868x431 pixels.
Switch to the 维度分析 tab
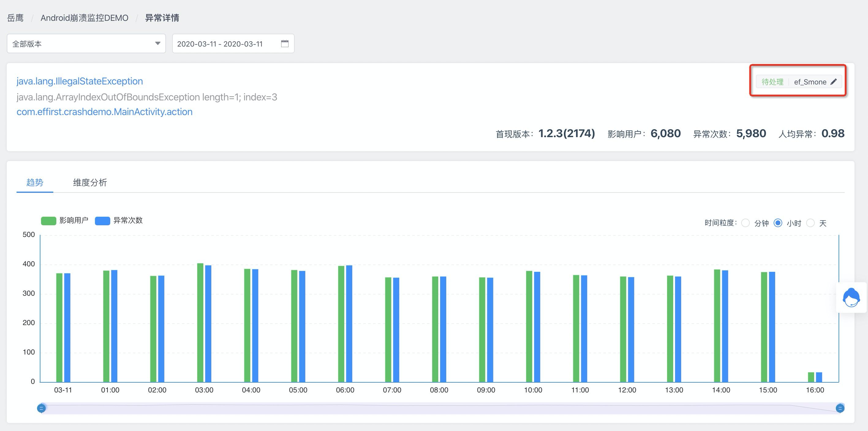[90, 182]
